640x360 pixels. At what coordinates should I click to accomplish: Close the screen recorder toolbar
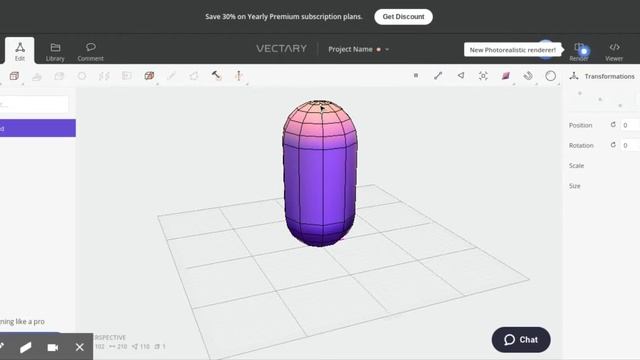pos(80,347)
